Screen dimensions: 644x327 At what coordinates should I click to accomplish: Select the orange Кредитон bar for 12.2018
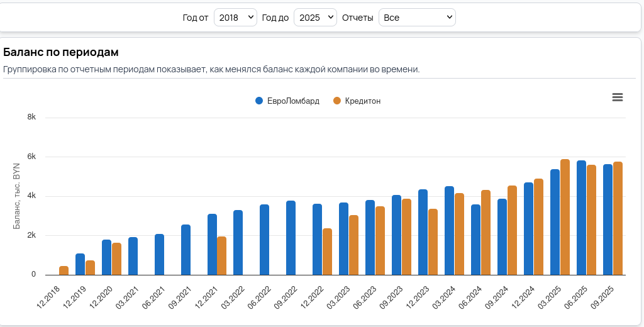pyautogui.click(x=64, y=270)
